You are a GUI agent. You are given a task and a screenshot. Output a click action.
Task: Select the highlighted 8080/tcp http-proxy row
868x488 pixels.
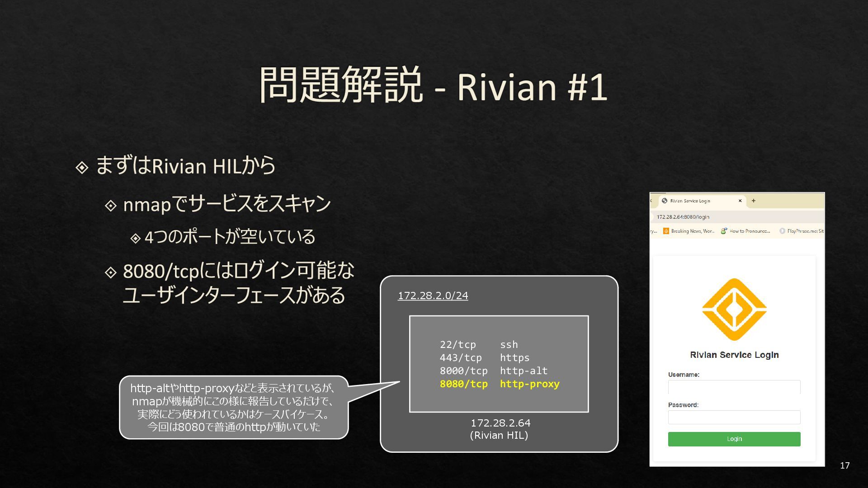pos(500,384)
